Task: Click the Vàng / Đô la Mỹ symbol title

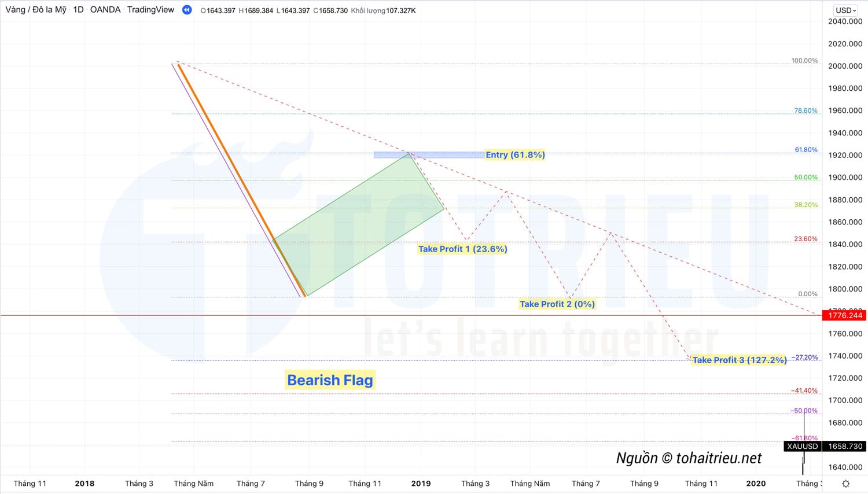Action: [36, 10]
